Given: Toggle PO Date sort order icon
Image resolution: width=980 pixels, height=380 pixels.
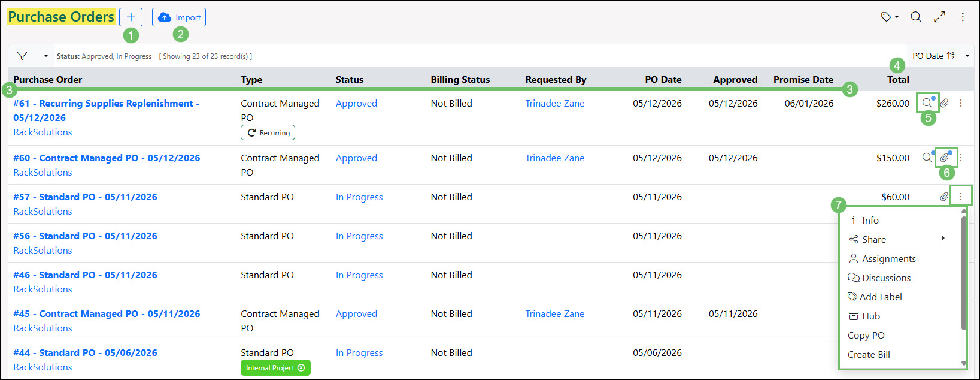Looking at the screenshot, I should [951, 56].
